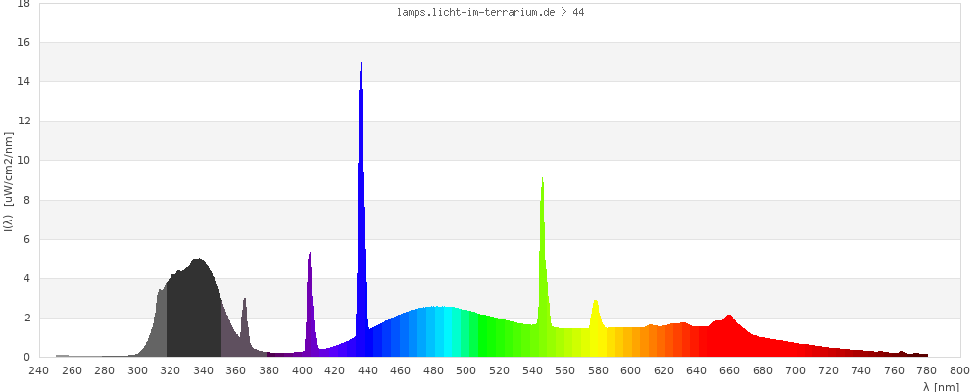Click x-axis tick label 720
980x392 pixels.
point(829,370)
